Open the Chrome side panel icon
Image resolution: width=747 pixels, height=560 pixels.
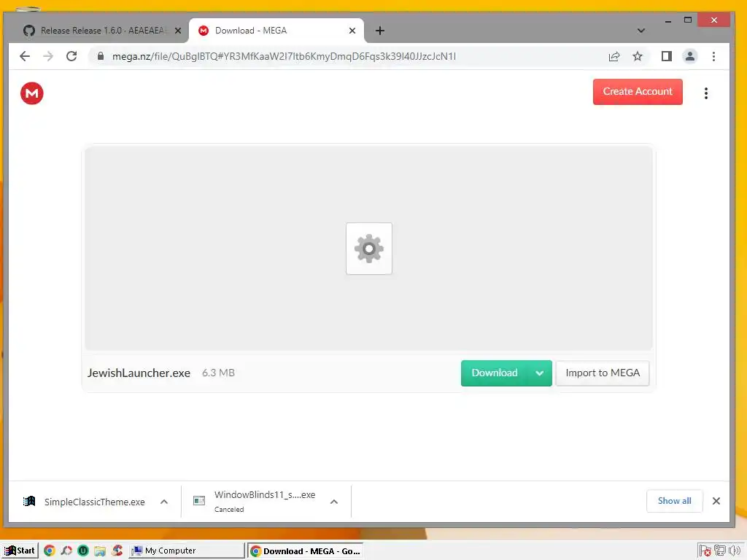667,57
